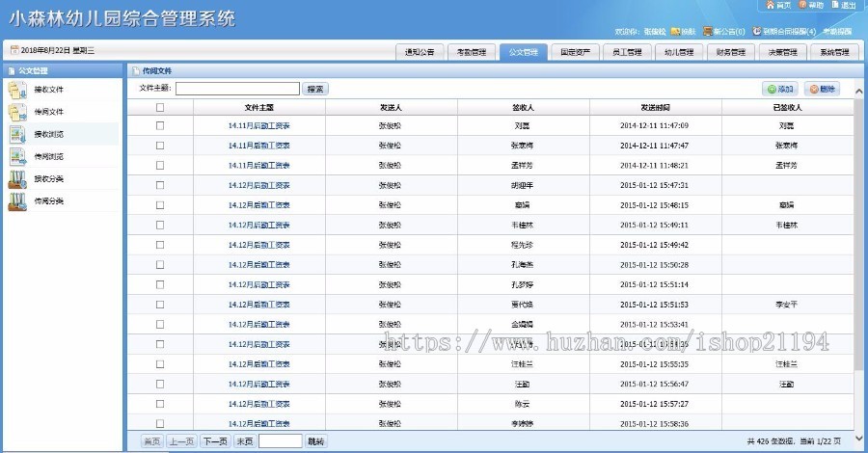The width and height of the screenshot is (868, 453).
Task: Click the orange 删除 delete button
Action: coord(822,89)
